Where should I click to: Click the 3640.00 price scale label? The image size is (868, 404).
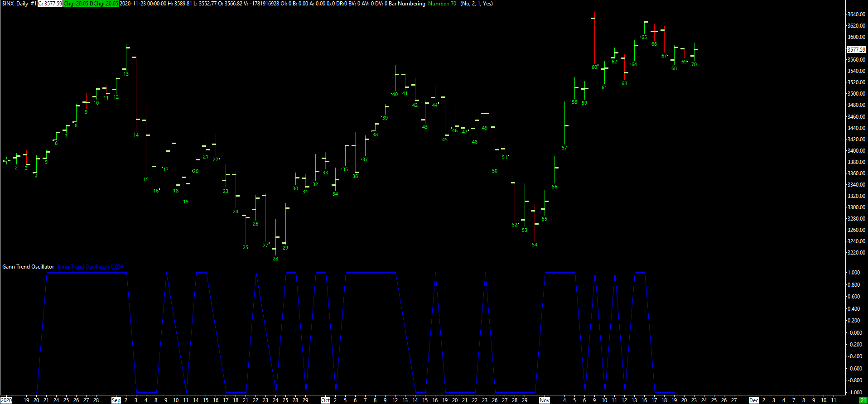pyautogui.click(x=856, y=14)
